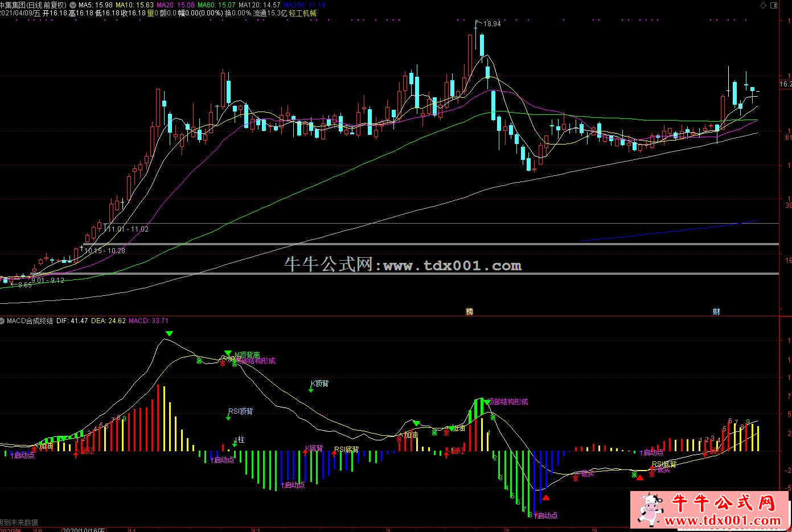Viewport: 792px width, 532px height.
Task: Click the DIF: 41.47 value
Action: (72, 321)
